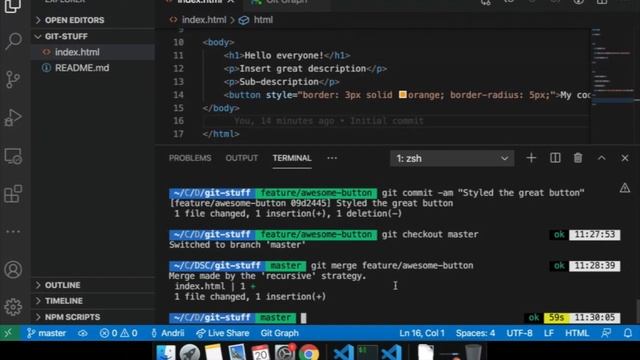
Task: Click Andrii in the status bar
Action: 168,333
